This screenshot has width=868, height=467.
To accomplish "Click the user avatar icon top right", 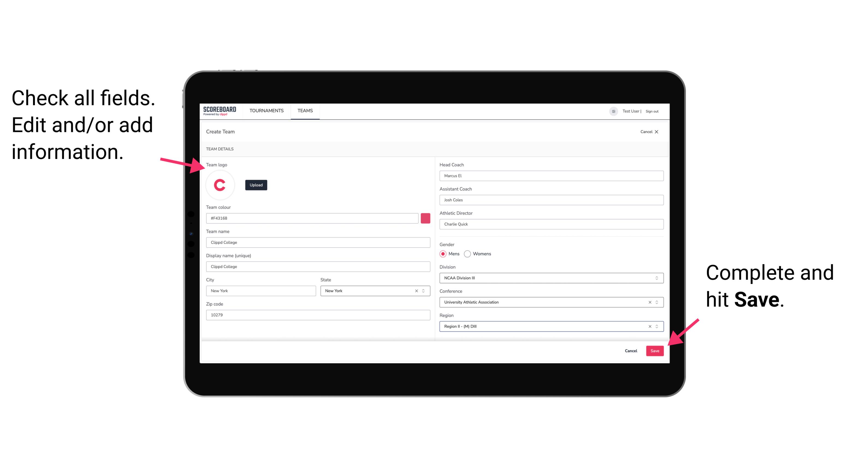I will [611, 111].
